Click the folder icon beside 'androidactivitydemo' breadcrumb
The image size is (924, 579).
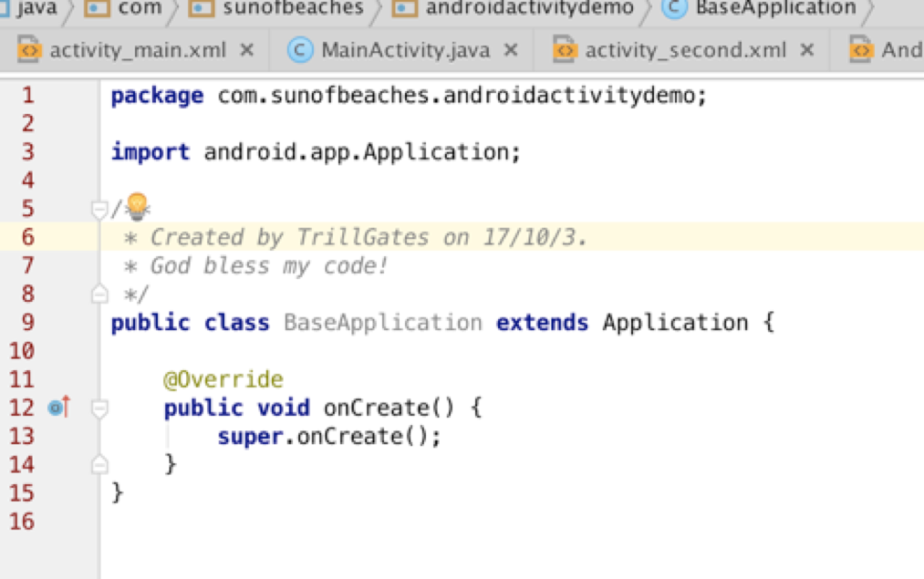click(x=404, y=8)
